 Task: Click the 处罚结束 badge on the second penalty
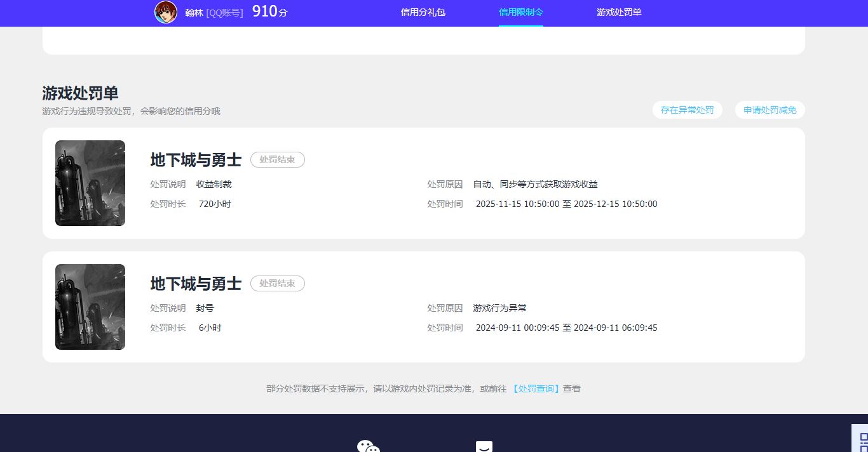click(278, 283)
